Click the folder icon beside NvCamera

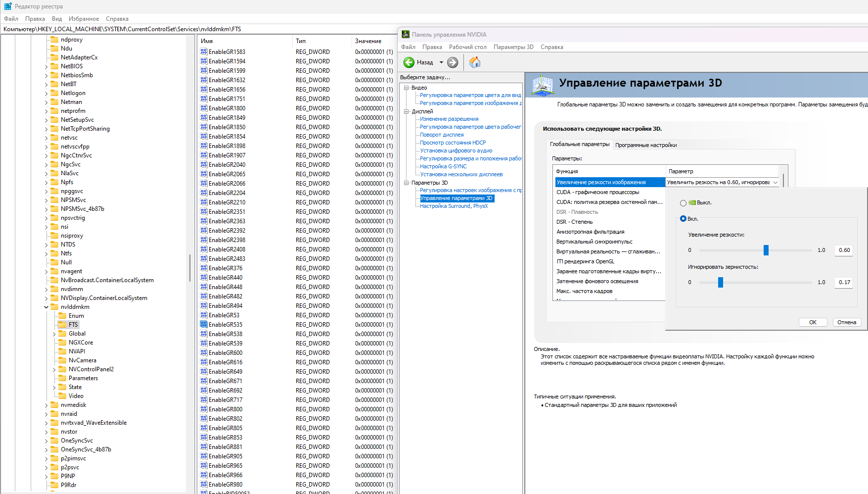point(62,360)
